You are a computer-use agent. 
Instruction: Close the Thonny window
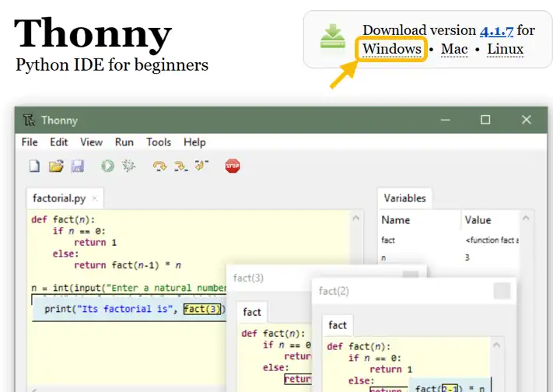(x=527, y=120)
